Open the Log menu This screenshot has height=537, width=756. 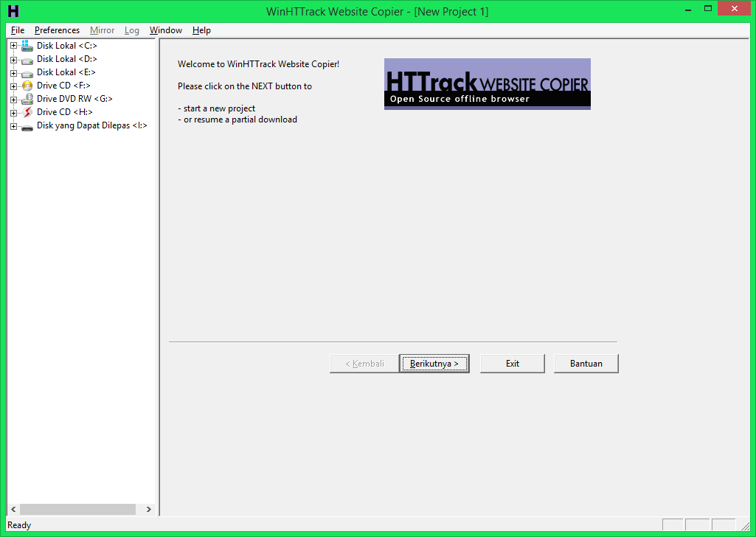click(x=131, y=30)
